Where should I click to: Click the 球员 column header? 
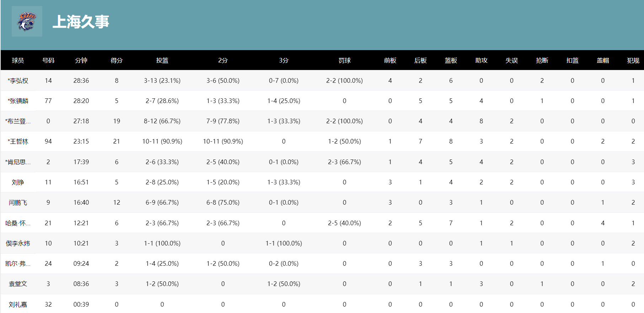18,60
